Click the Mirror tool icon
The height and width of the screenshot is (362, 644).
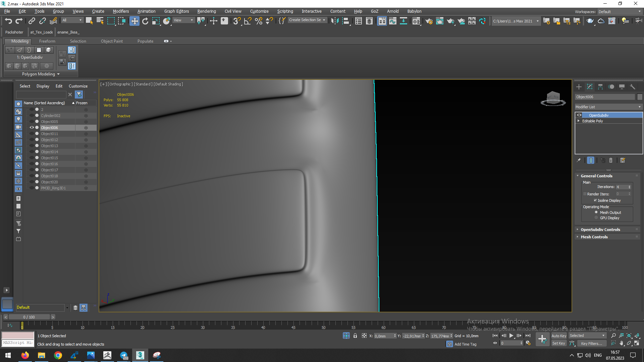point(334,21)
